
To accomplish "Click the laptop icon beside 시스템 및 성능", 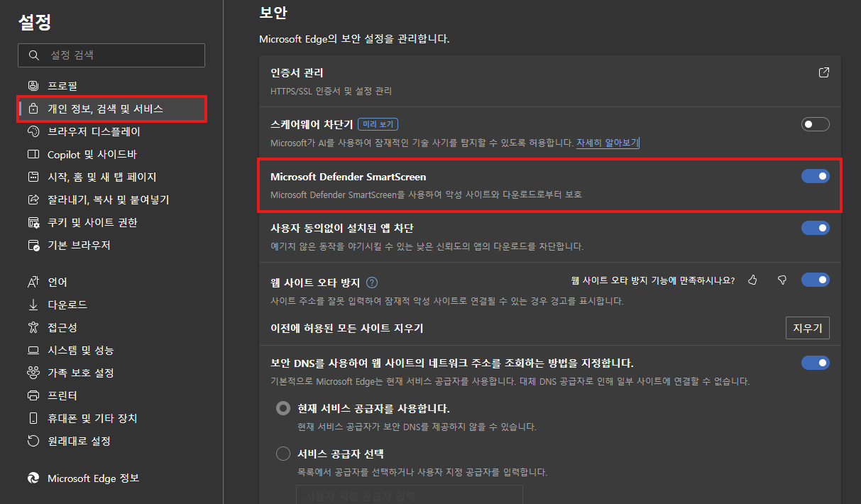I will pos(33,350).
